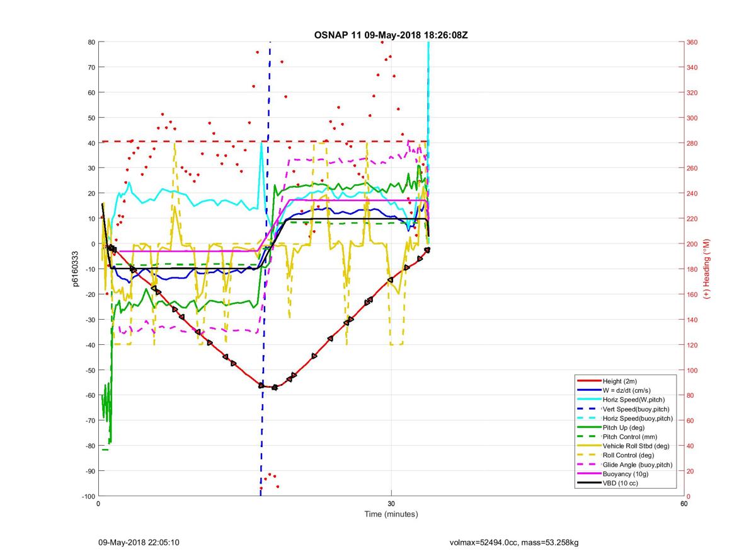Select the "-20" left axis tick label
The height and width of the screenshot is (558, 756).
(x=89, y=294)
